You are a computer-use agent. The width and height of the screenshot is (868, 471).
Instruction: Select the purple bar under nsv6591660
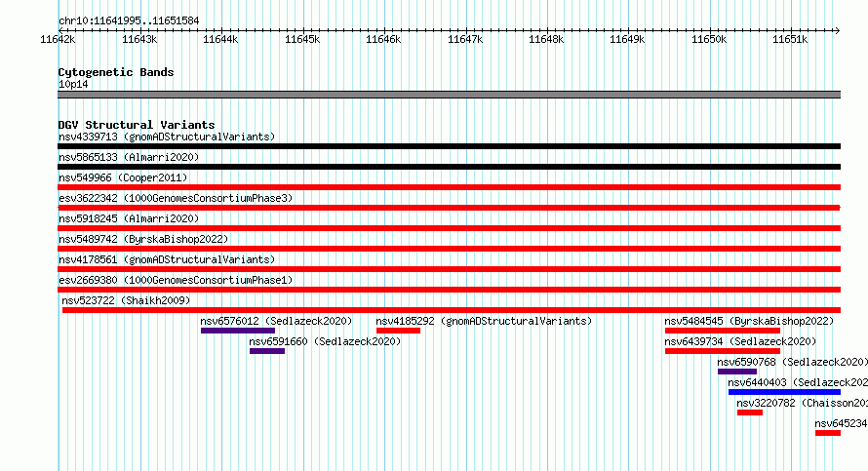267,351
